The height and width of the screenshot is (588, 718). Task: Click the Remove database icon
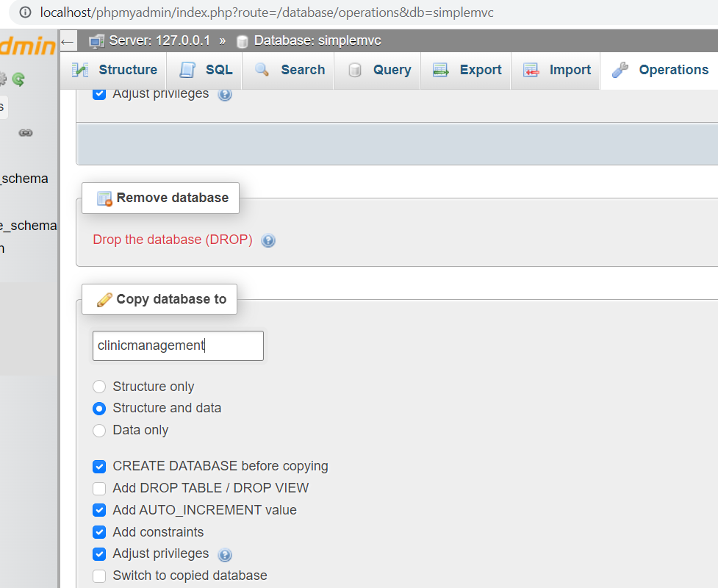click(104, 198)
